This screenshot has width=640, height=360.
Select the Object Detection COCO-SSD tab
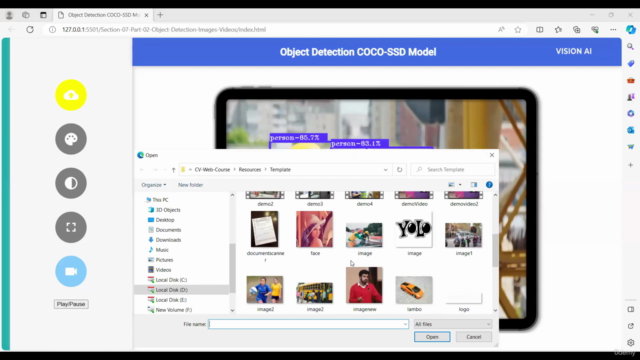pos(104,15)
